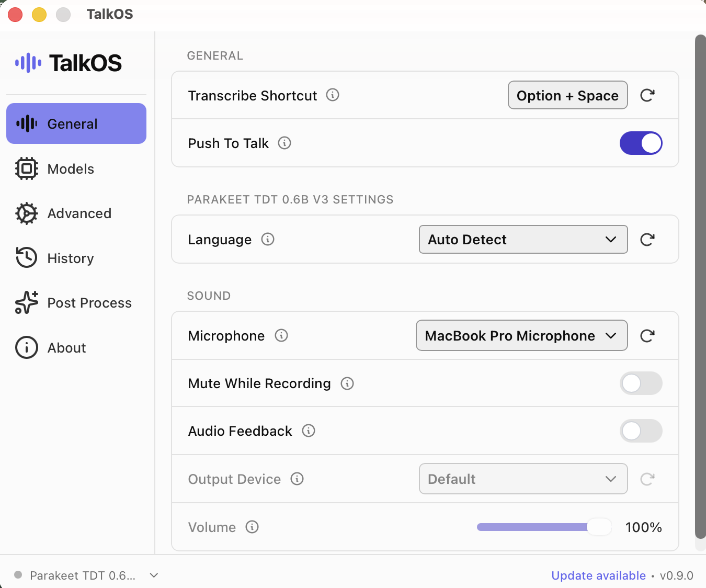Open the MacBook Pro Microphone dropdown
706x588 pixels.
[x=522, y=336]
